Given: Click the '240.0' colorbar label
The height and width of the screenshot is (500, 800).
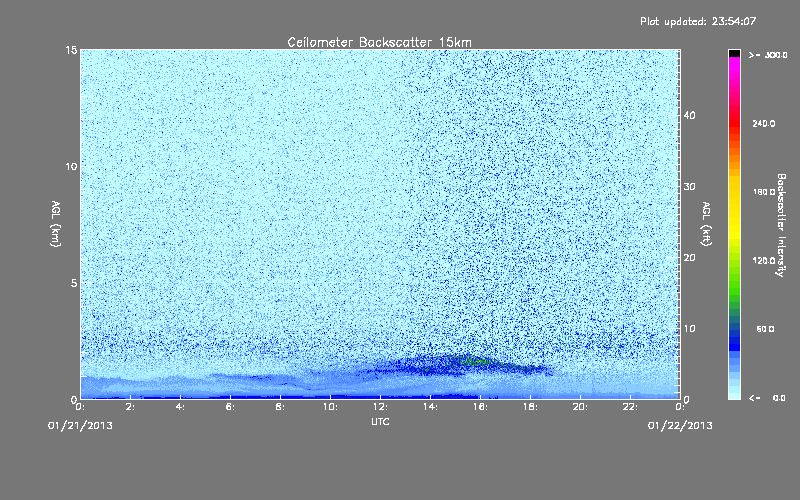Looking at the screenshot, I should (764, 123).
